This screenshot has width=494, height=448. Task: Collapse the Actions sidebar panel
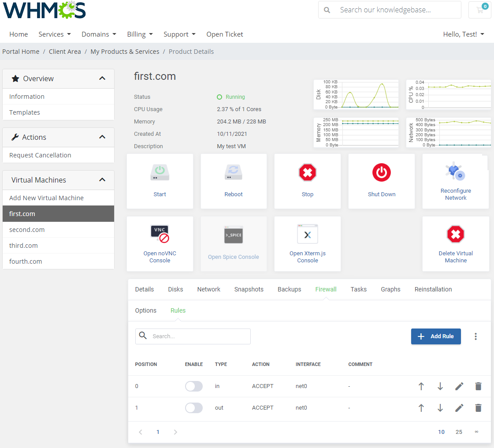(x=102, y=137)
